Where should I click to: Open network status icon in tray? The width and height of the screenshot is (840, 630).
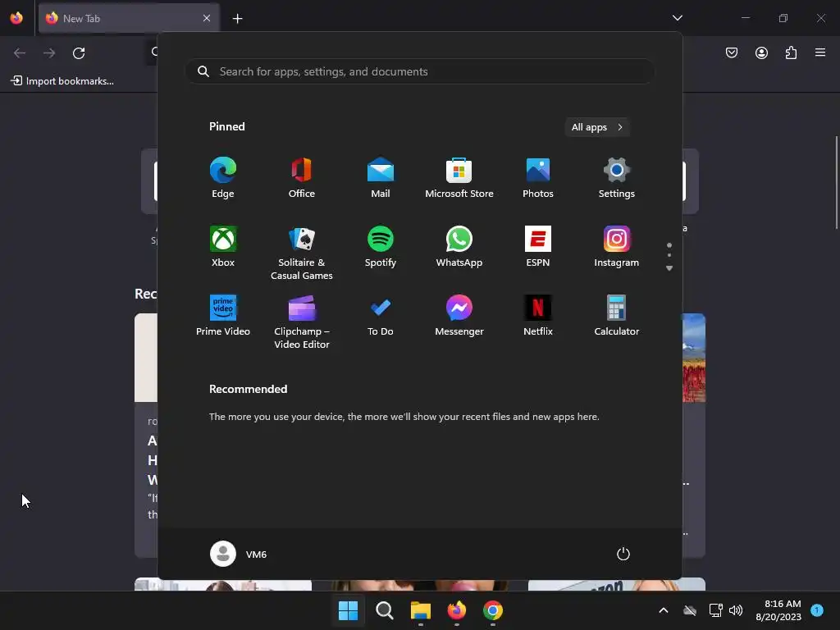[715, 610]
